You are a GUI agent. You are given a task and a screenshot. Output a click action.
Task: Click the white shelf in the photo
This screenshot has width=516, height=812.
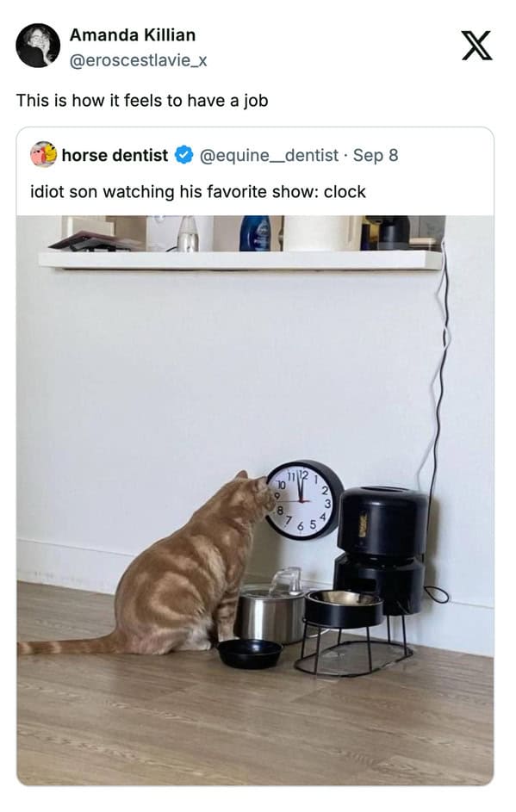(240, 260)
